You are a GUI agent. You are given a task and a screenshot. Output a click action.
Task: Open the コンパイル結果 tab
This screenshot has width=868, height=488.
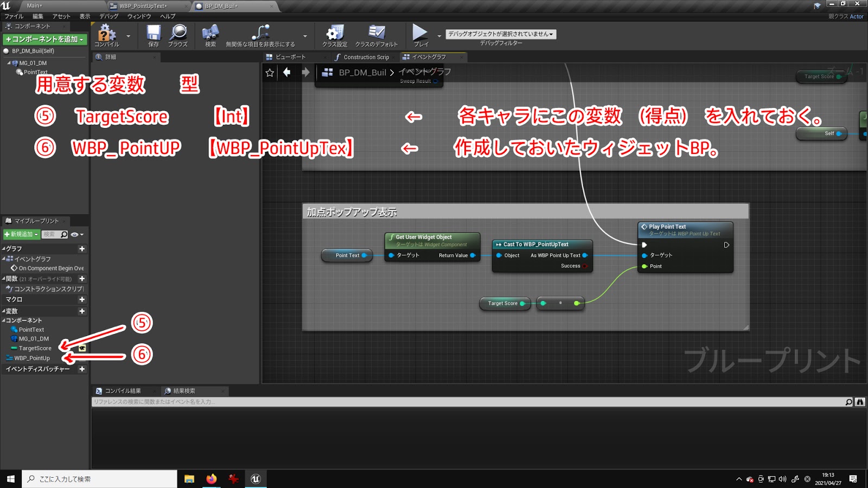pos(123,391)
